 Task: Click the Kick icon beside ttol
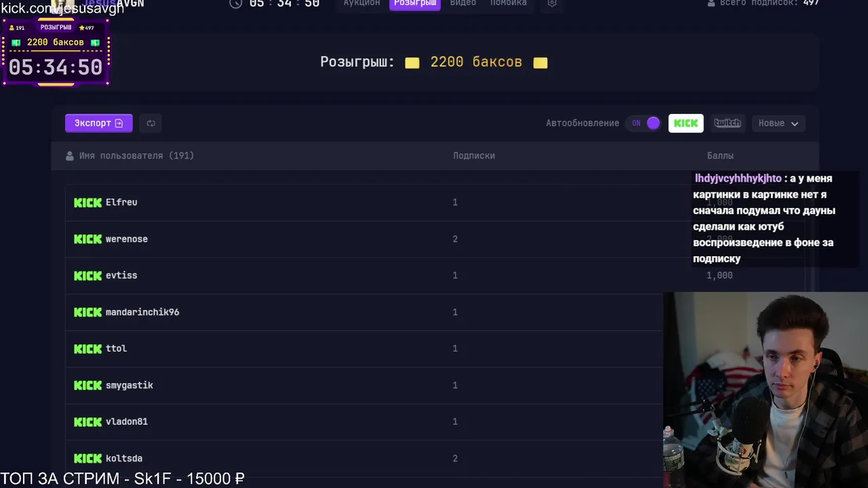87,349
